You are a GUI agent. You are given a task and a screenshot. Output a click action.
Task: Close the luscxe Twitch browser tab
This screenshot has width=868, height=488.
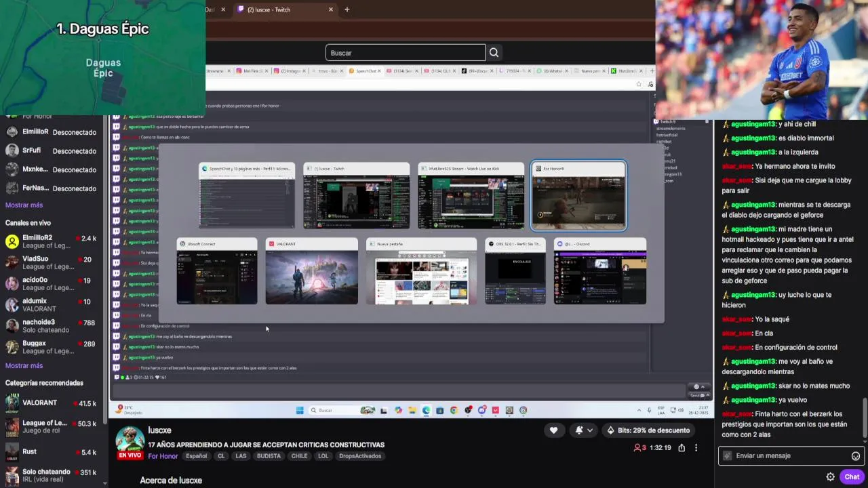point(331,9)
